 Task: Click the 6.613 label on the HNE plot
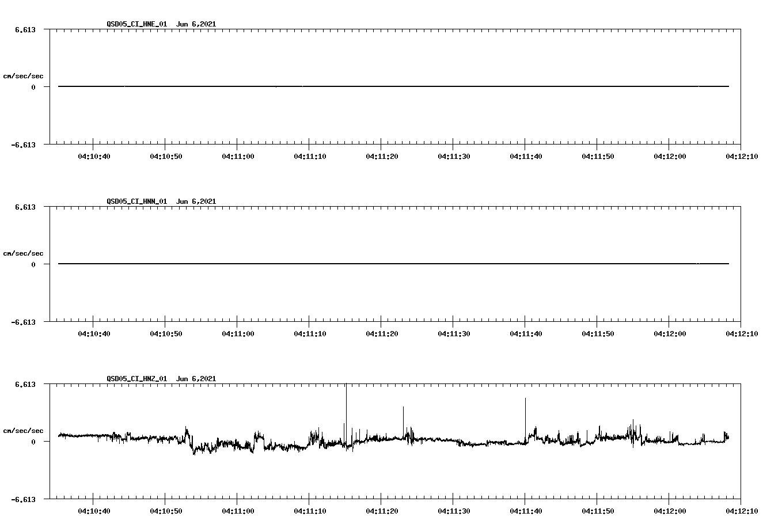pos(25,29)
